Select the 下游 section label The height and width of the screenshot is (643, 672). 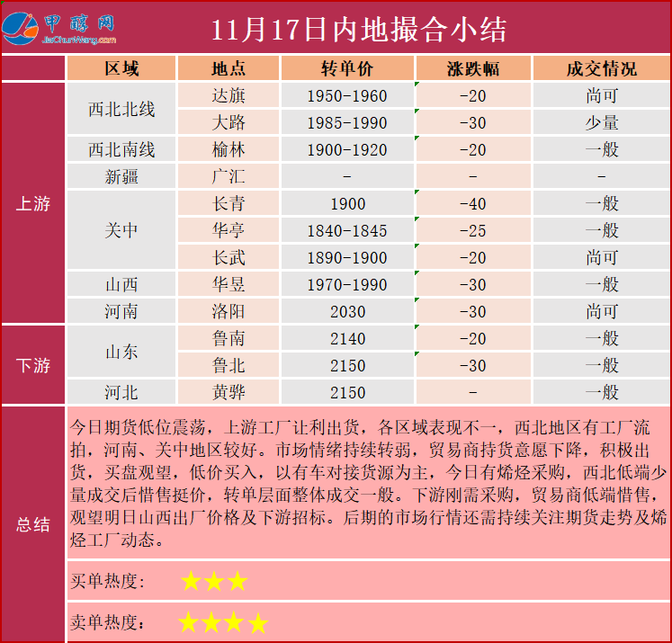33,365
